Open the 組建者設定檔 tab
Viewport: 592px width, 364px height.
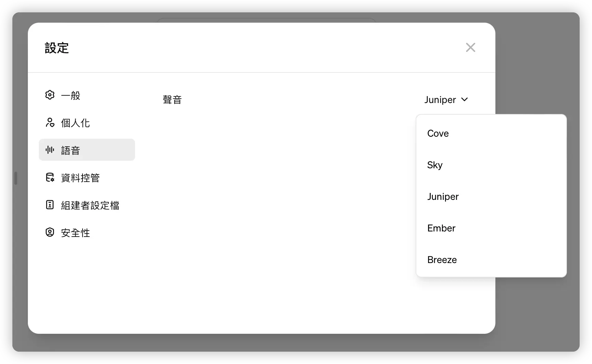tap(87, 205)
